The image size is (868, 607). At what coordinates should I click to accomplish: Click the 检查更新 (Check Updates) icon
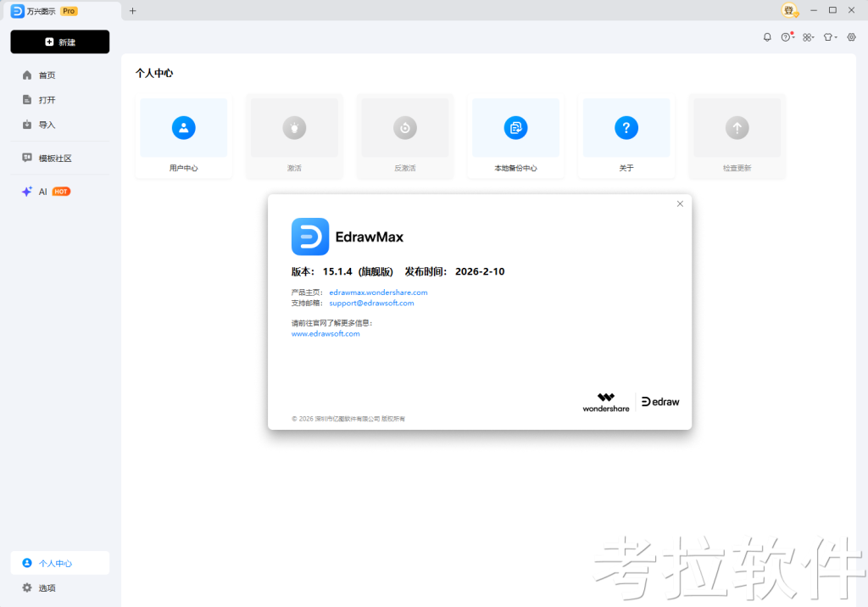coord(736,128)
